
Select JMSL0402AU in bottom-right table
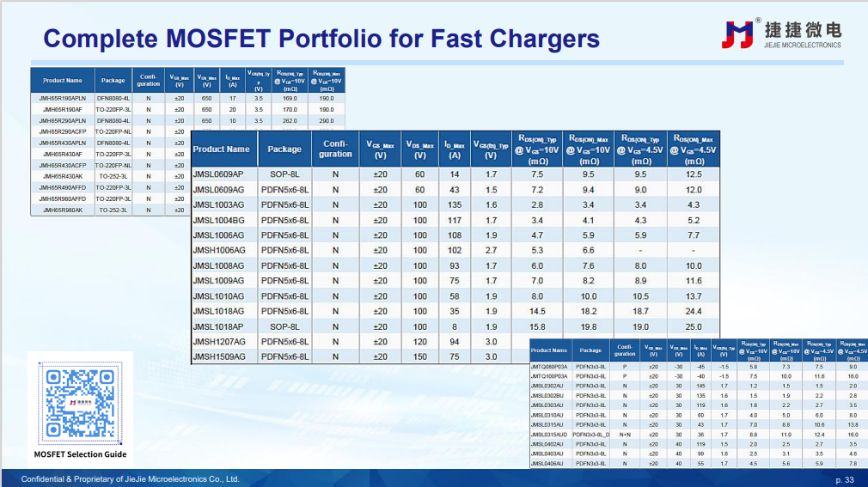[x=547, y=444]
